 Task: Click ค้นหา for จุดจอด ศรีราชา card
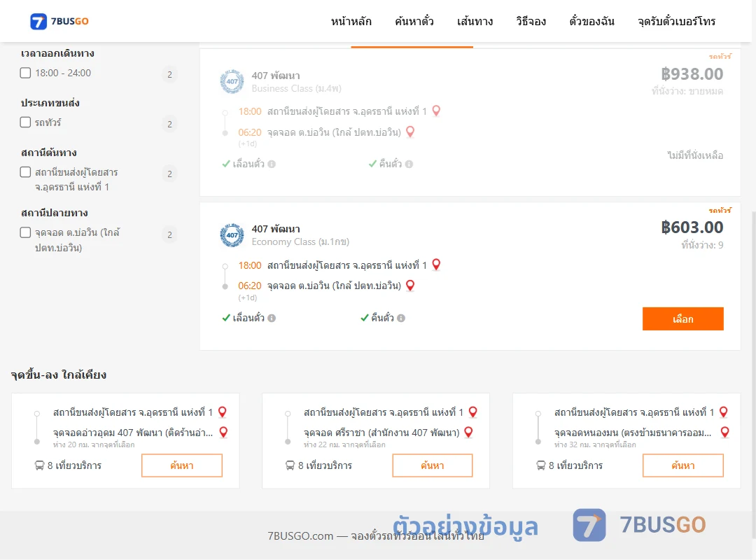[433, 465]
